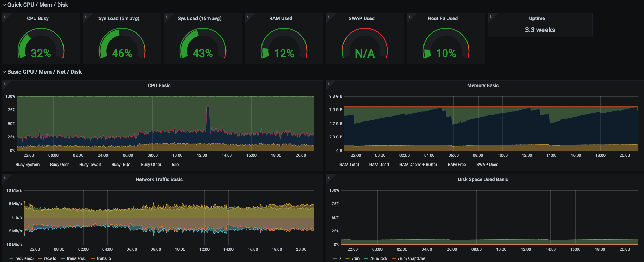
Task: Click the 46% Sys Load gauge value
Action: (122, 53)
